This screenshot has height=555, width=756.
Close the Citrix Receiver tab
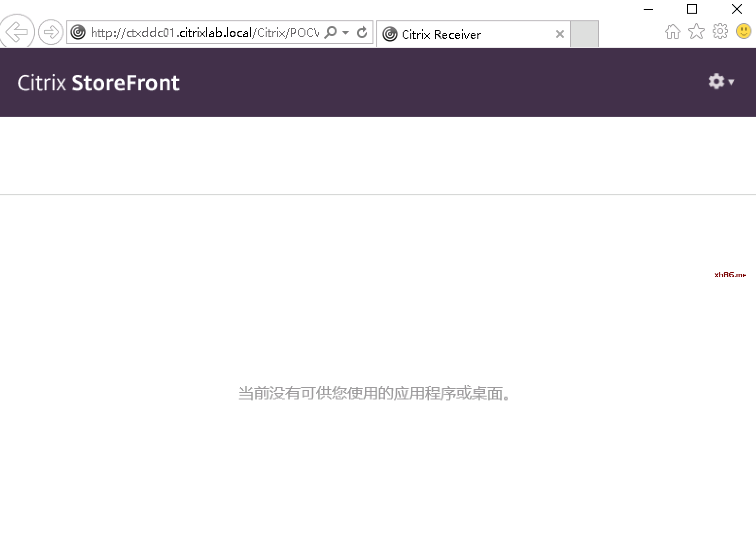tap(559, 34)
